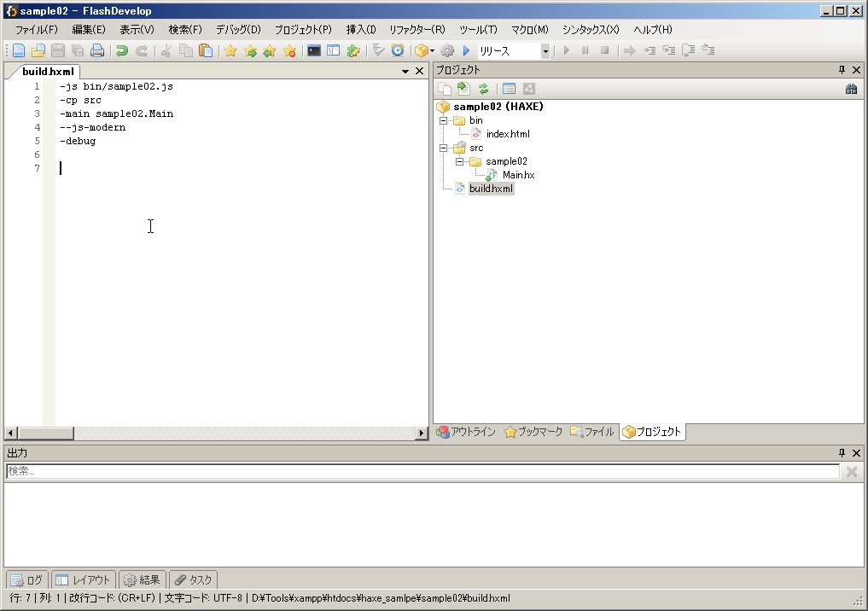Switch to the ファイル panel tab
The height and width of the screenshot is (611, 868).
pos(592,432)
